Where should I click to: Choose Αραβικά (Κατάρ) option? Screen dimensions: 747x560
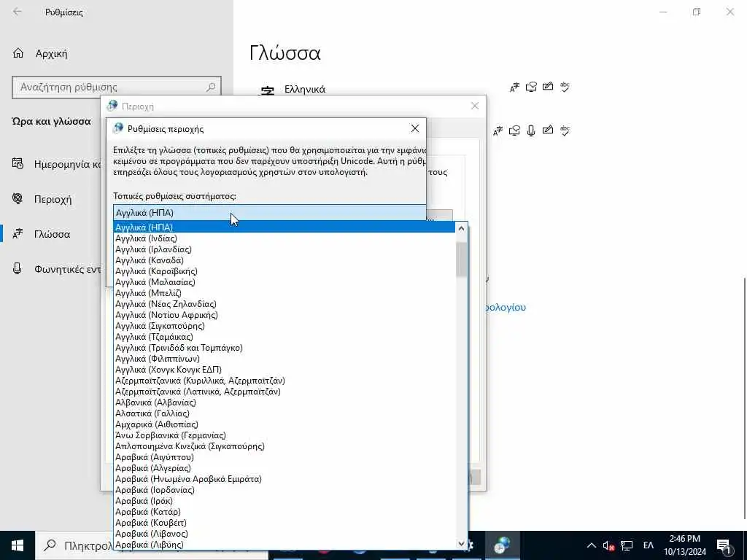point(285,512)
